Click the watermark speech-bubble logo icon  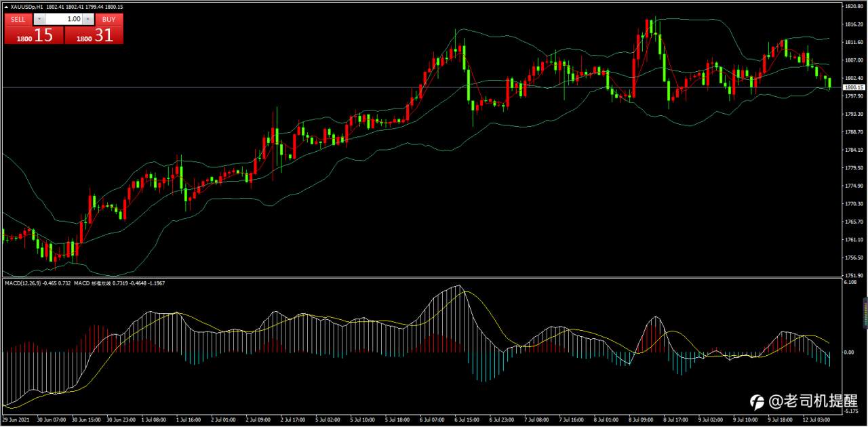pyautogui.click(x=756, y=401)
